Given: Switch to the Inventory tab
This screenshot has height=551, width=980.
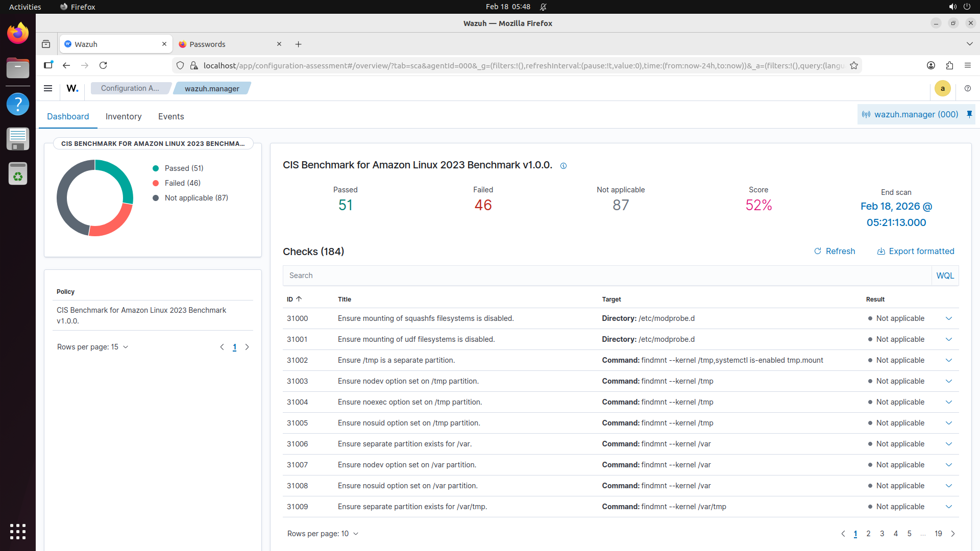Looking at the screenshot, I should point(124,116).
